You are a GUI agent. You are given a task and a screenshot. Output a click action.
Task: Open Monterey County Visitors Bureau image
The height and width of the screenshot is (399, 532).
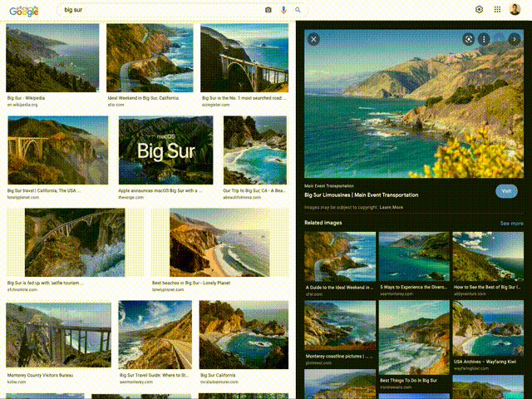pos(58,335)
